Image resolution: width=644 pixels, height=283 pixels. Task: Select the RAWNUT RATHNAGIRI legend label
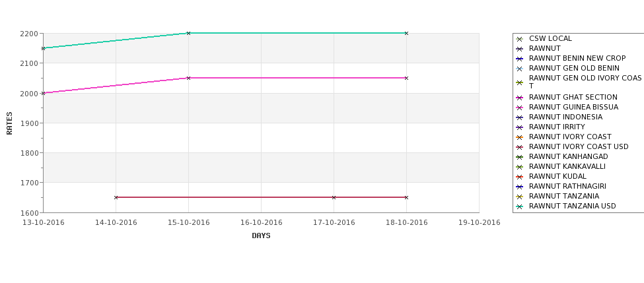(567, 186)
